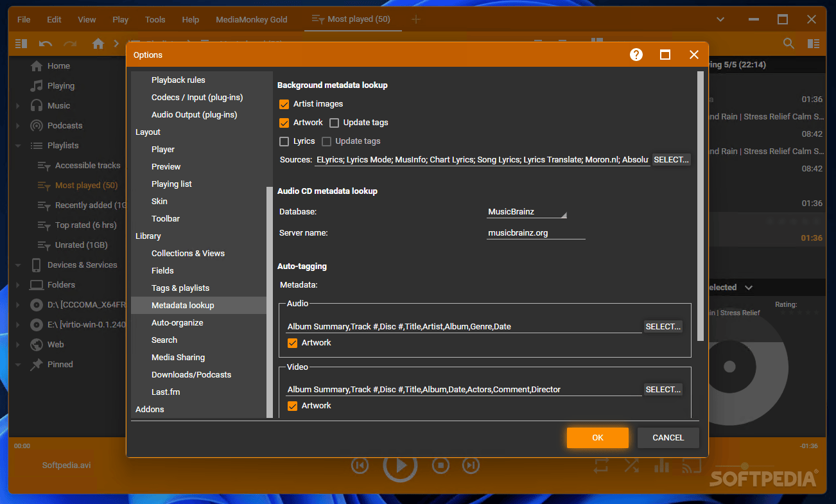Open the dropdown chevron beside selected label
The width and height of the screenshot is (836, 504).
(x=749, y=288)
